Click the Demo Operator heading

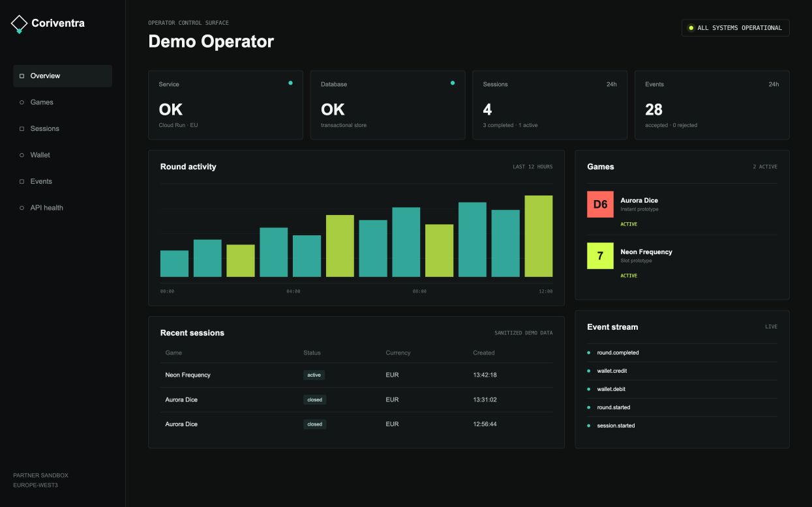coord(211,42)
